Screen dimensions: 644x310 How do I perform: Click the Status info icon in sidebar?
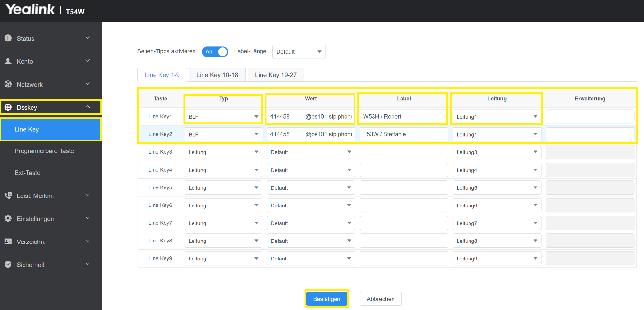point(8,38)
